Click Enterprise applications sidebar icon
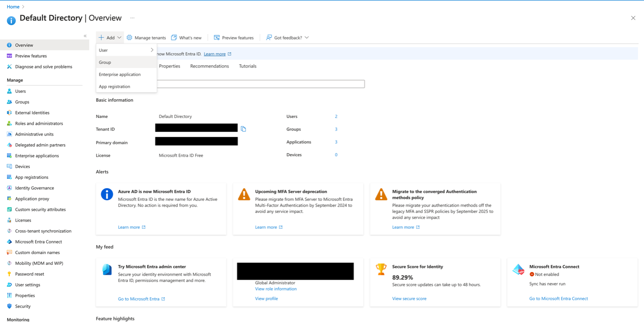The width and height of the screenshot is (644, 322). (9, 156)
